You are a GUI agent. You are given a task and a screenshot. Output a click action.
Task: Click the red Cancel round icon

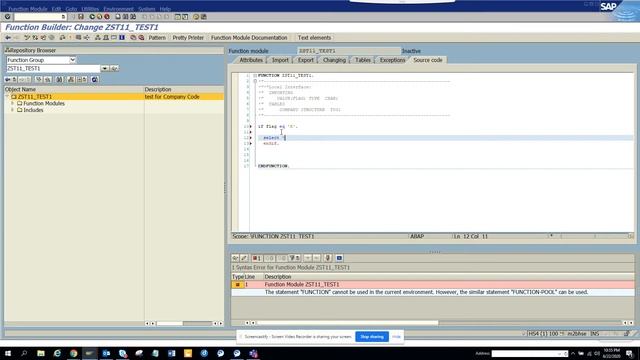(x=107, y=17)
